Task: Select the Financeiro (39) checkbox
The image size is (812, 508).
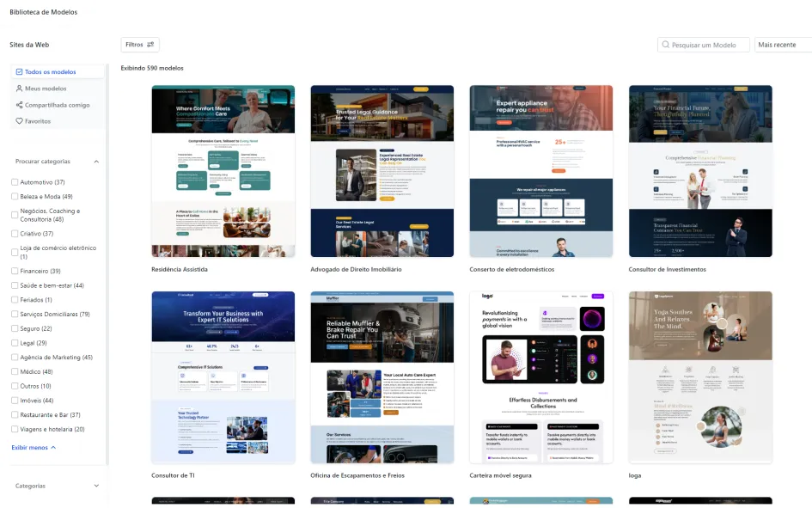Action: pyautogui.click(x=15, y=271)
